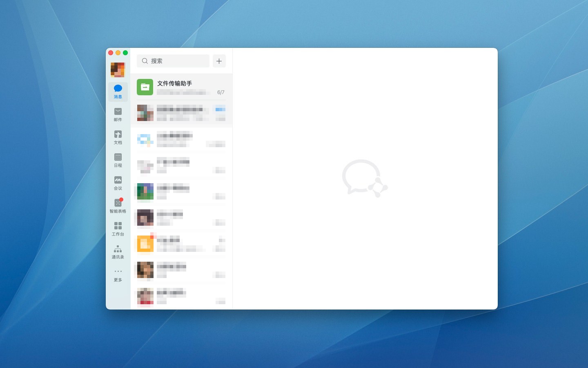Click the user profile avatar in sidebar
The height and width of the screenshot is (368, 588).
(x=118, y=70)
